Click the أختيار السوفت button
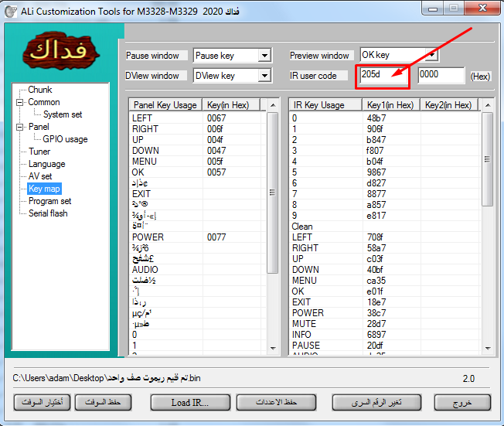Viewport: 504px width, 426px height. click(x=42, y=403)
